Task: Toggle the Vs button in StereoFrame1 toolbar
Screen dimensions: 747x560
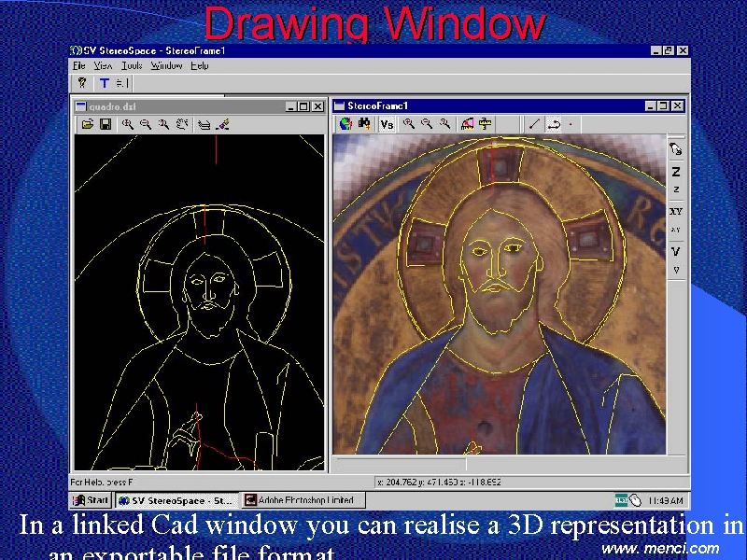Action: (x=387, y=124)
